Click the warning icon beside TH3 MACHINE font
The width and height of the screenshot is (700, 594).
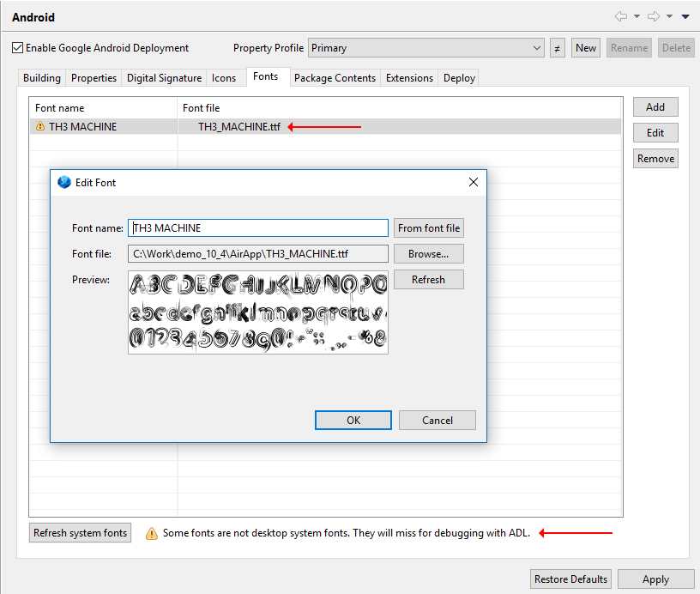coord(39,126)
